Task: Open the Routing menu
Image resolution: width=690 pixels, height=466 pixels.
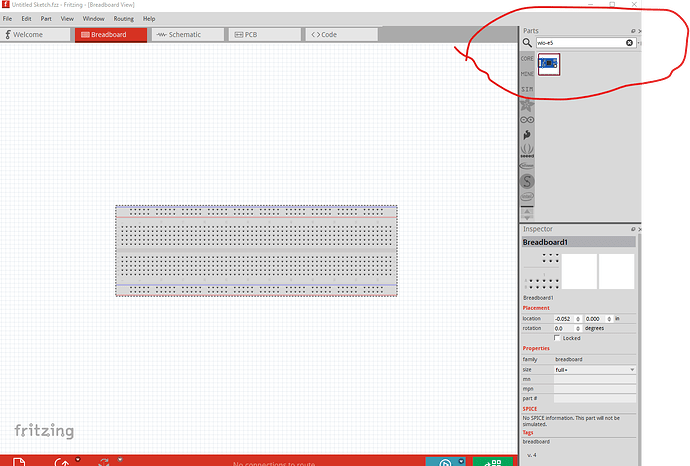Action: [123, 18]
